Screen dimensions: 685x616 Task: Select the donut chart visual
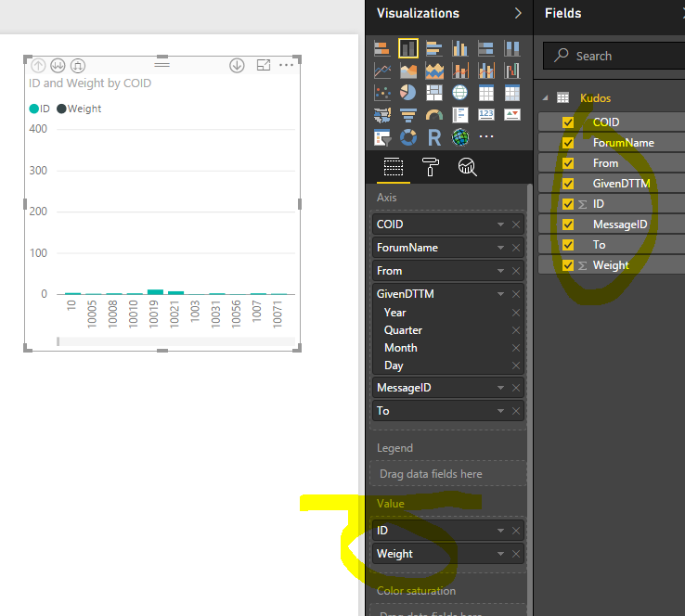coord(408,137)
